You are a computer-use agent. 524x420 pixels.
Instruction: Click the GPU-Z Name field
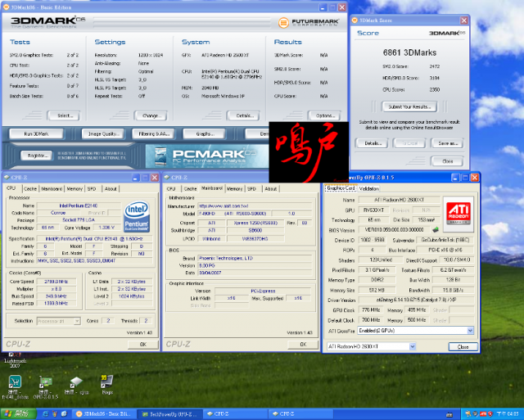click(x=400, y=200)
